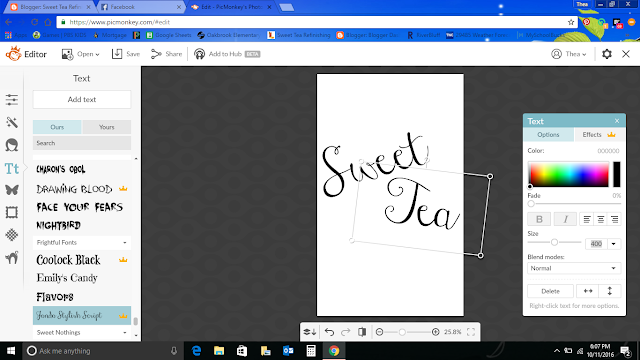Open the Windows Start menu
Image resolution: width=640 pixels, height=360 pixels.
click(x=11, y=351)
